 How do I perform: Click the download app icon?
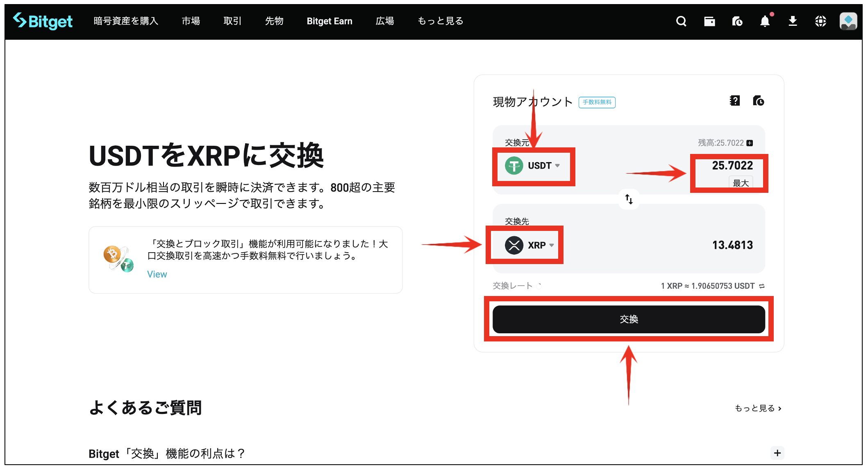793,21
